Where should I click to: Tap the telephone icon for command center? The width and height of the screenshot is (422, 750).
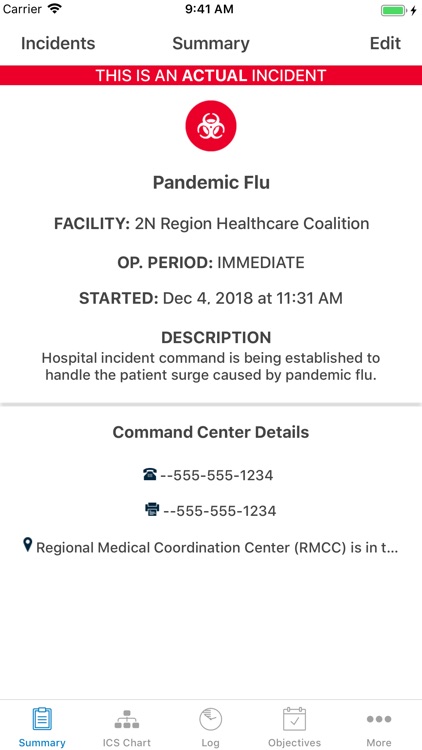pyautogui.click(x=150, y=474)
